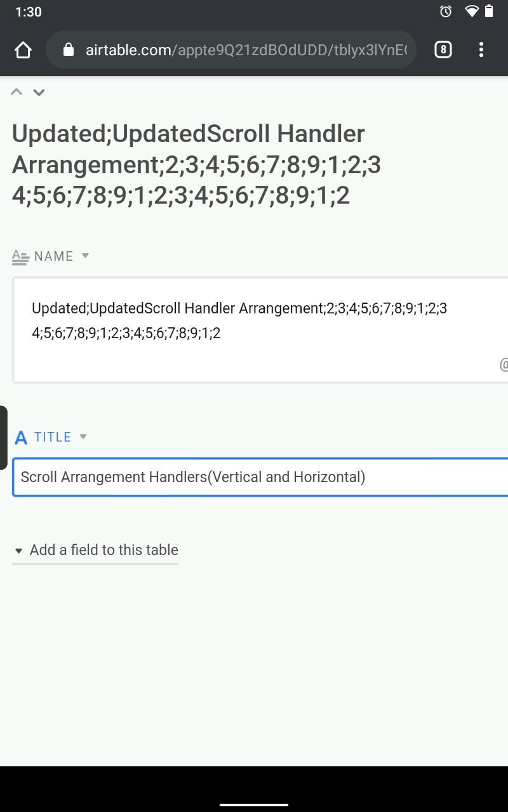This screenshot has height=812, width=508.
Task: Open the TITLE field dropdown arrow
Action: pos(83,436)
